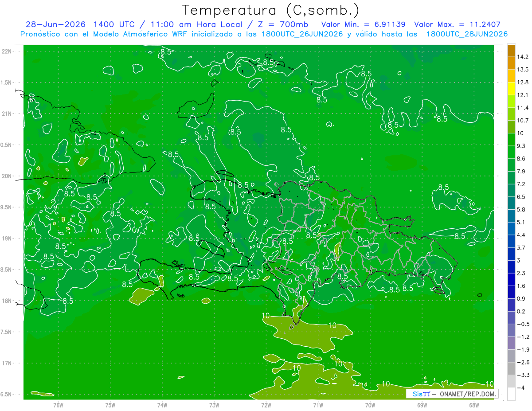
Task: Click the "74W" longitude axis label
Action: tap(162, 405)
